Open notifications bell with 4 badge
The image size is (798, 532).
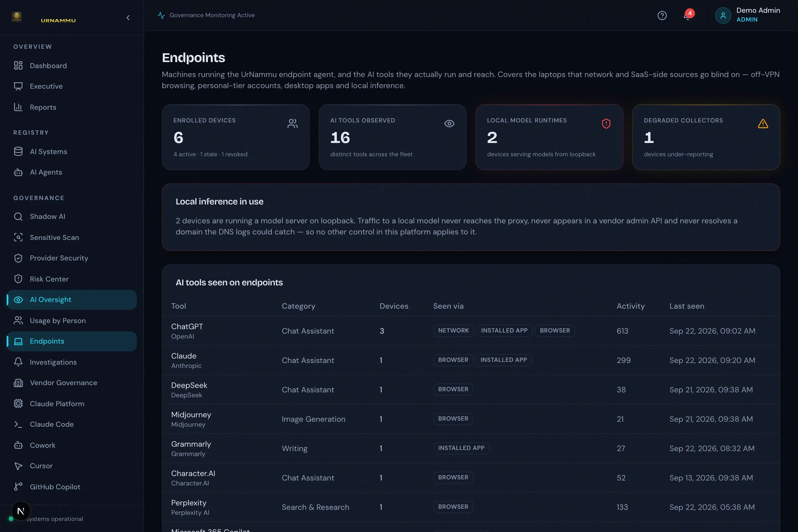tap(688, 16)
